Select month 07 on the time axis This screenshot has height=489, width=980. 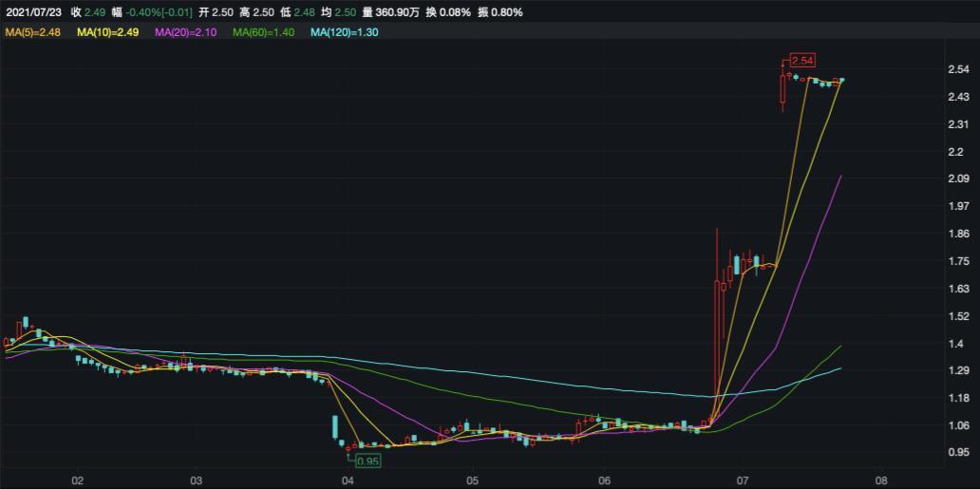coord(744,480)
